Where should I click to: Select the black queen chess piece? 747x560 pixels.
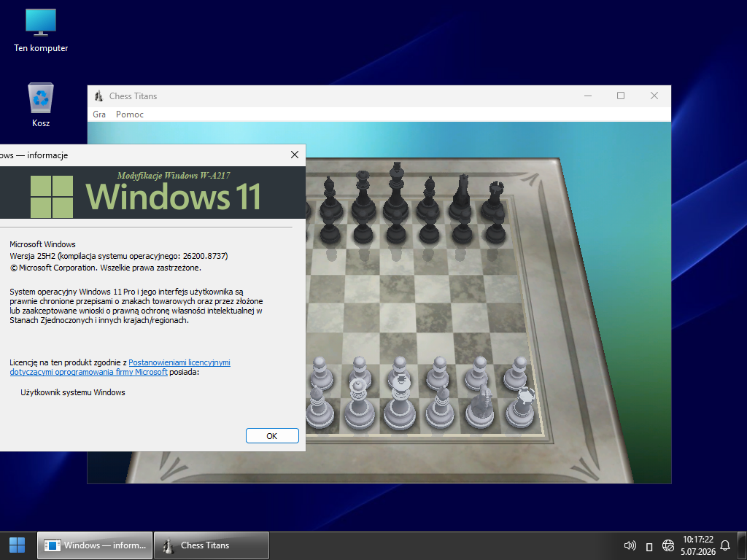(363, 195)
